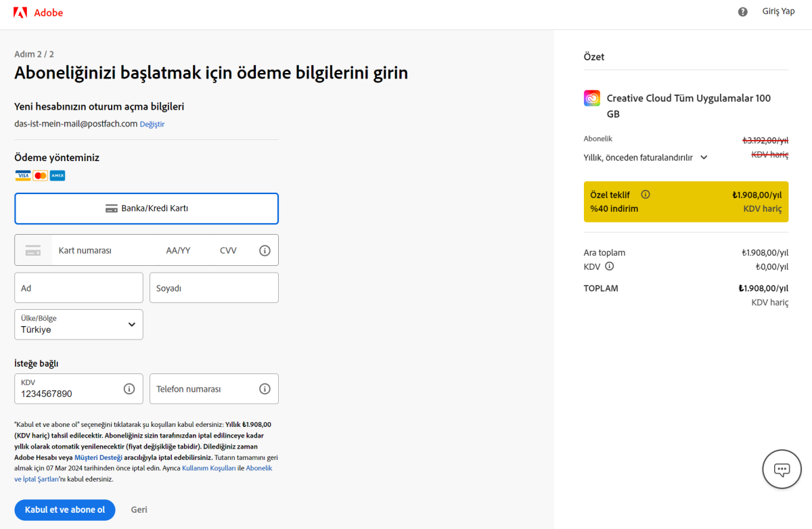Image resolution: width=812 pixels, height=529 pixels.
Task: Open the chat bubble in the corner
Action: [x=782, y=469]
